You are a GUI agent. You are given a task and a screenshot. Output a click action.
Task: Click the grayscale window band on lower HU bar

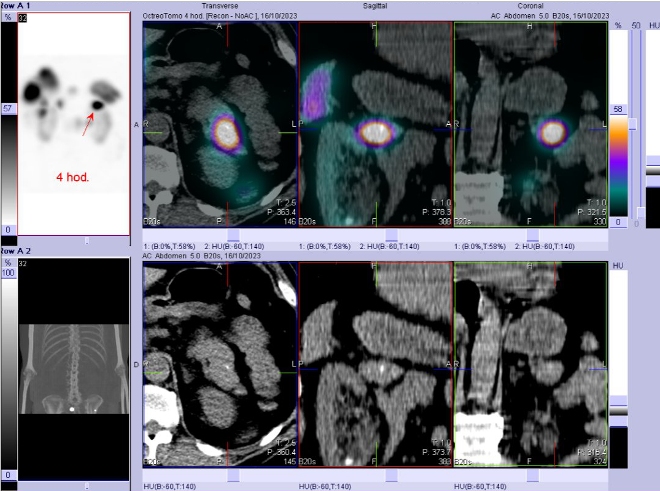(618, 411)
